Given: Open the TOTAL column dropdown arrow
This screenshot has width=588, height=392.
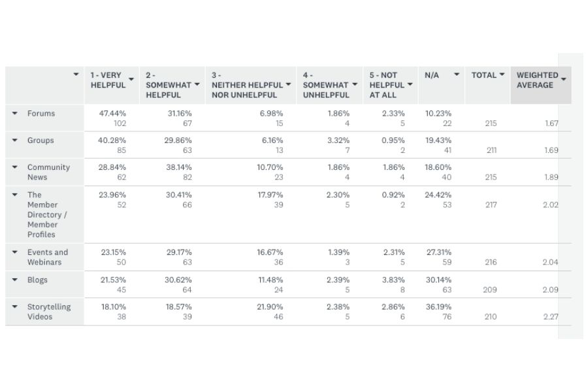Looking at the screenshot, I should pyautogui.click(x=502, y=74).
